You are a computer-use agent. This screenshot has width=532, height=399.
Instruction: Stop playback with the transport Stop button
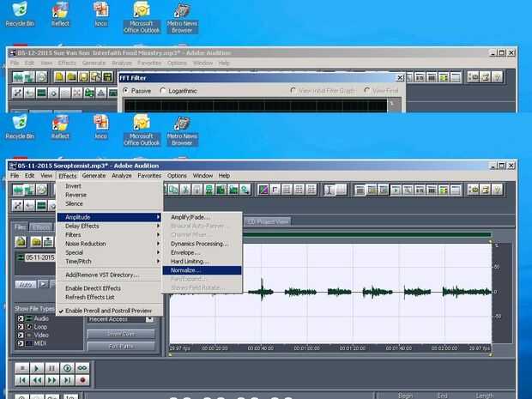pos(22,368)
